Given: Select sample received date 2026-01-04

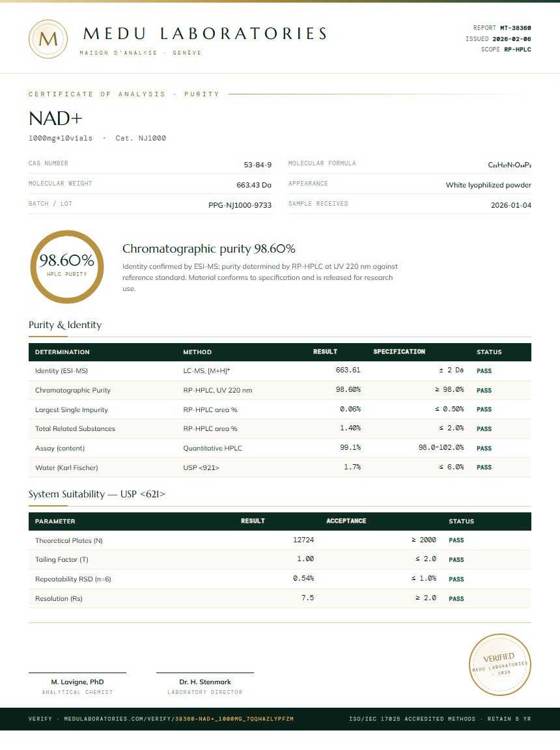Looking at the screenshot, I should (x=511, y=204).
